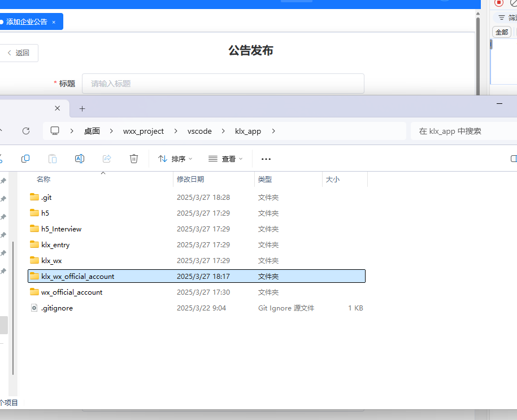The image size is (517, 420).
Task: Open the 排序 sort dropdown
Action: coord(175,159)
